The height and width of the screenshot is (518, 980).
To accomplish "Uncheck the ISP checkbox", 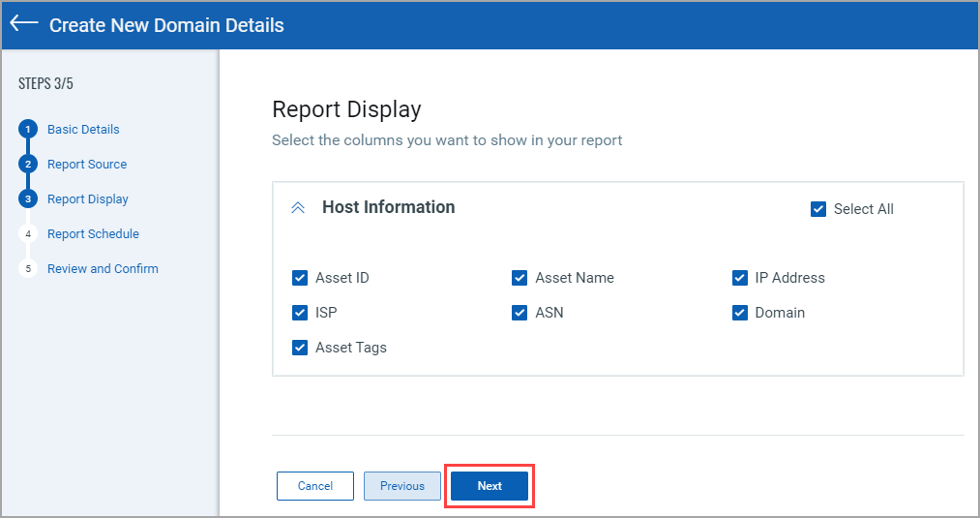I will tap(300, 313).
